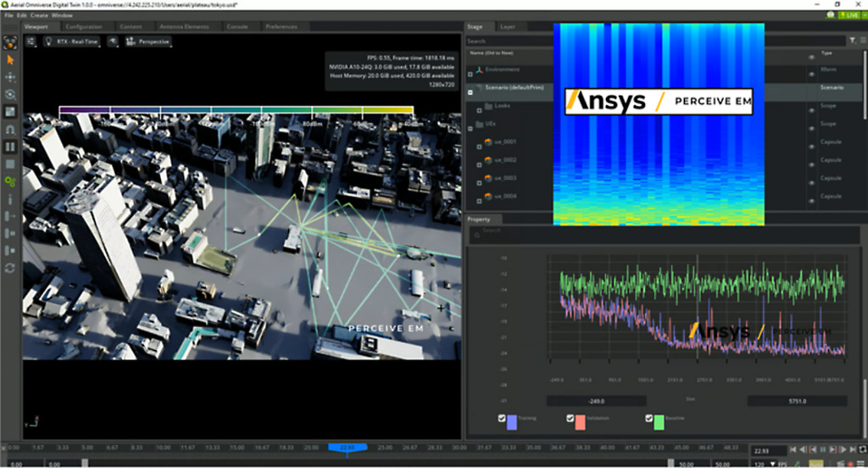
Task: Toggle visibility eye for UEs row
Action: [x=811, y=129]
